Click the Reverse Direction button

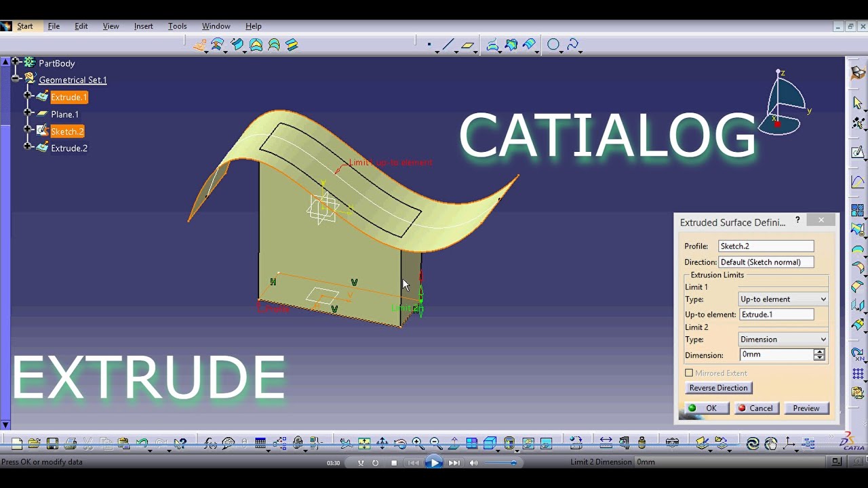[718, 388]
